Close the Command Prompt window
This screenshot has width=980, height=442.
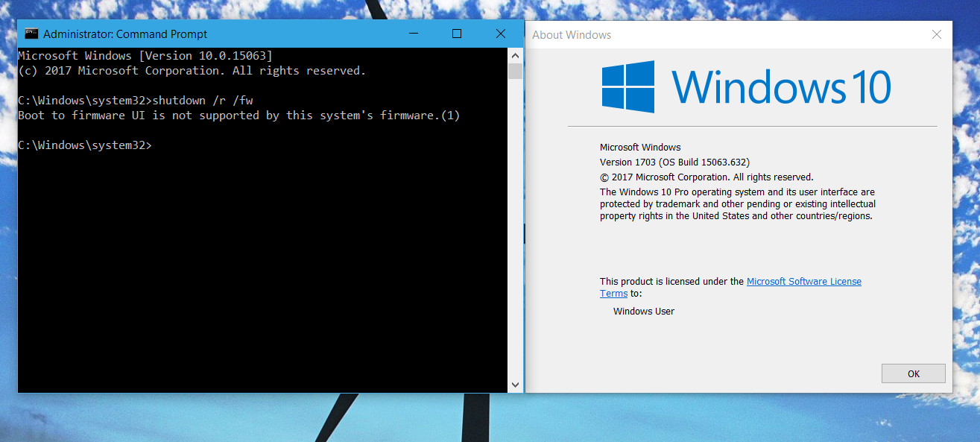click(500, 34)
